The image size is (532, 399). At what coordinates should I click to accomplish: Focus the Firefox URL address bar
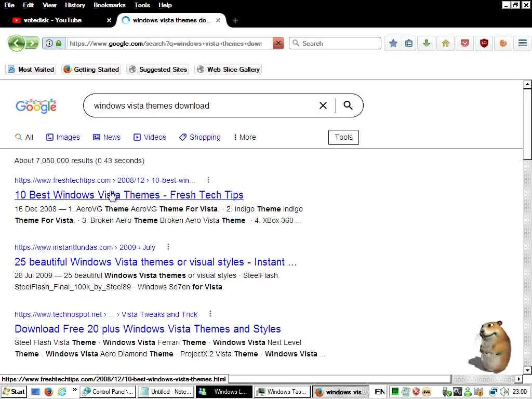coord(166,44)
